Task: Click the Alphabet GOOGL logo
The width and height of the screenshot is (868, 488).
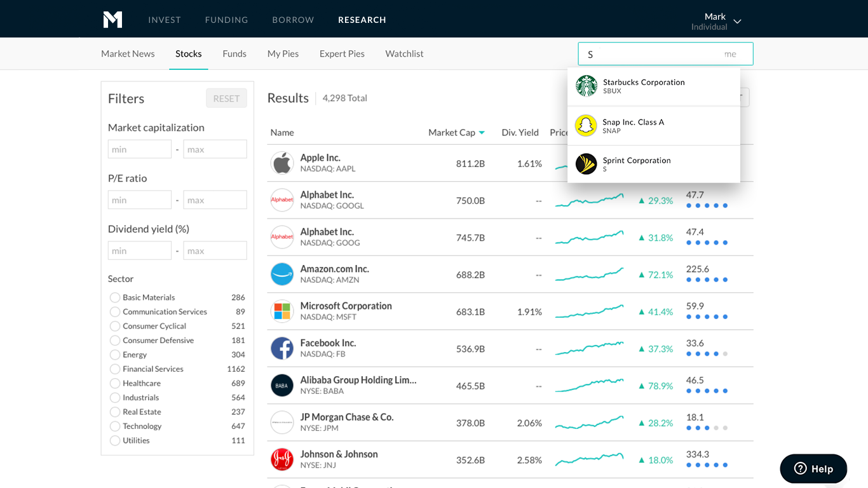Action: pyautogui.click(x=282, y=200)
